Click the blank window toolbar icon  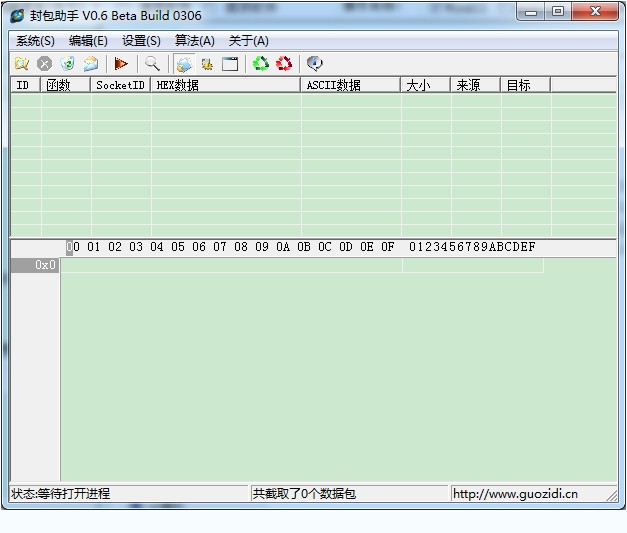pyautogui.click(x=230, y=64)
